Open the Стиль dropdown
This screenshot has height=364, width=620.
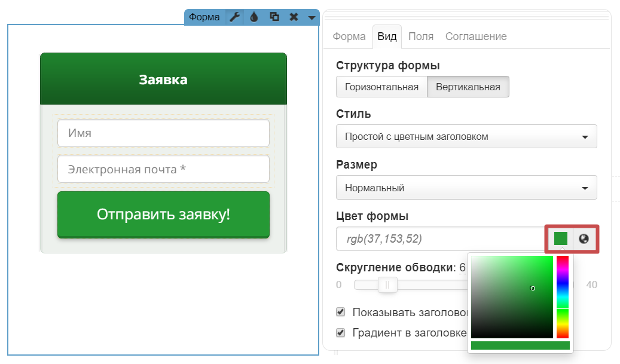pos(466,136)
